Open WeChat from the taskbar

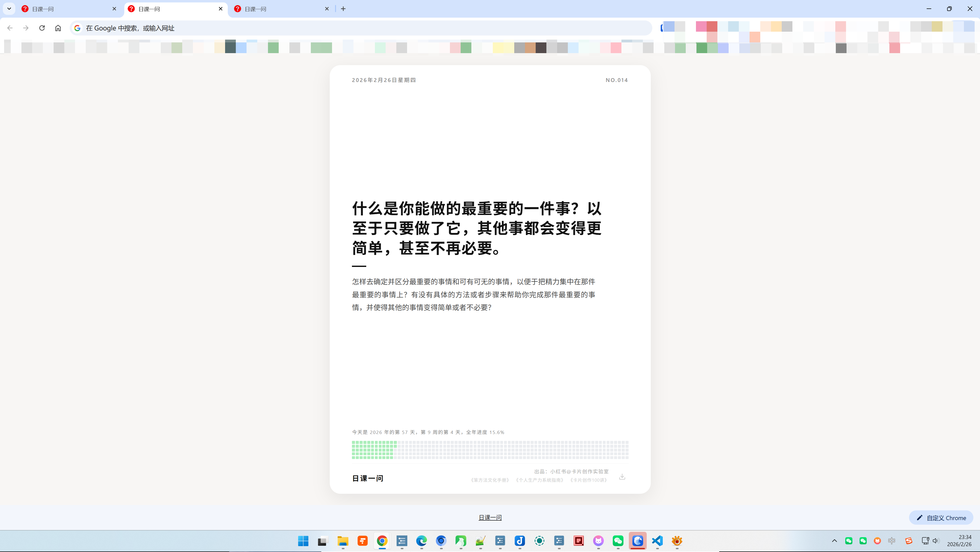pyautogui.click(x=618, y=541)
